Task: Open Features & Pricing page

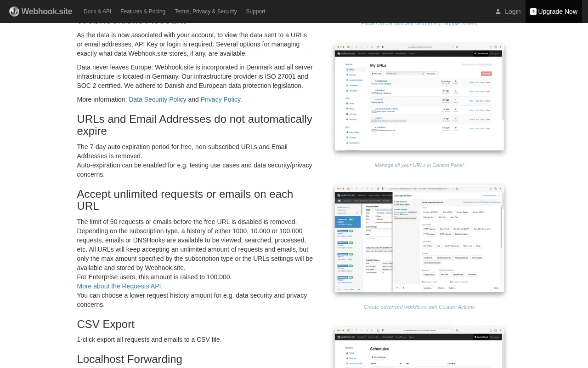Action: click(x=143, y=11)
